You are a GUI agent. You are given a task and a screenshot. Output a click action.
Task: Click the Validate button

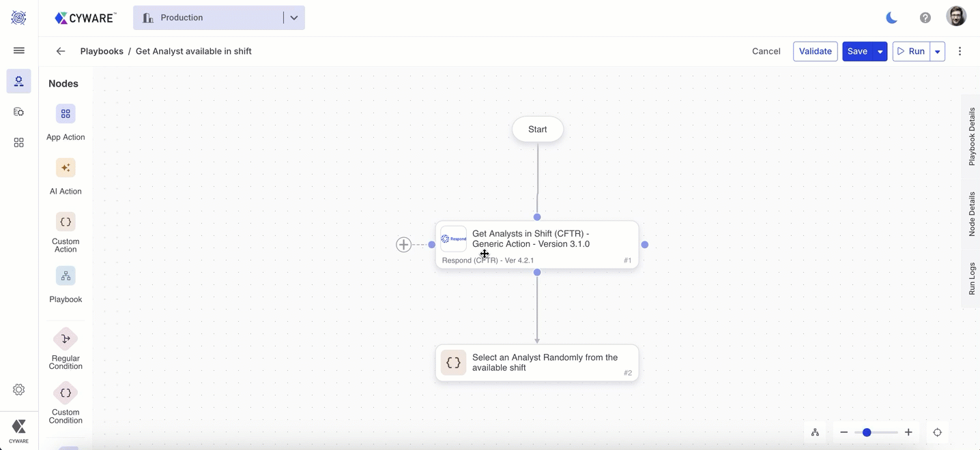(x=815, y=51)
